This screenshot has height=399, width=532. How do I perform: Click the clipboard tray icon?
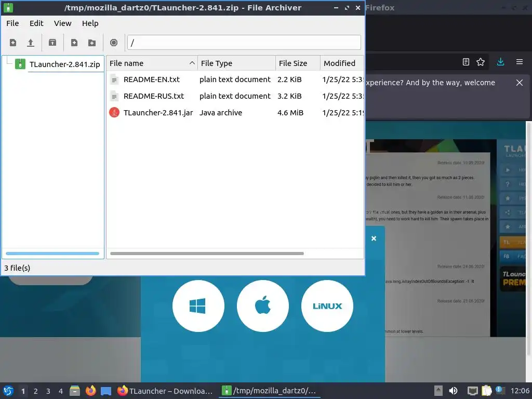486,391
